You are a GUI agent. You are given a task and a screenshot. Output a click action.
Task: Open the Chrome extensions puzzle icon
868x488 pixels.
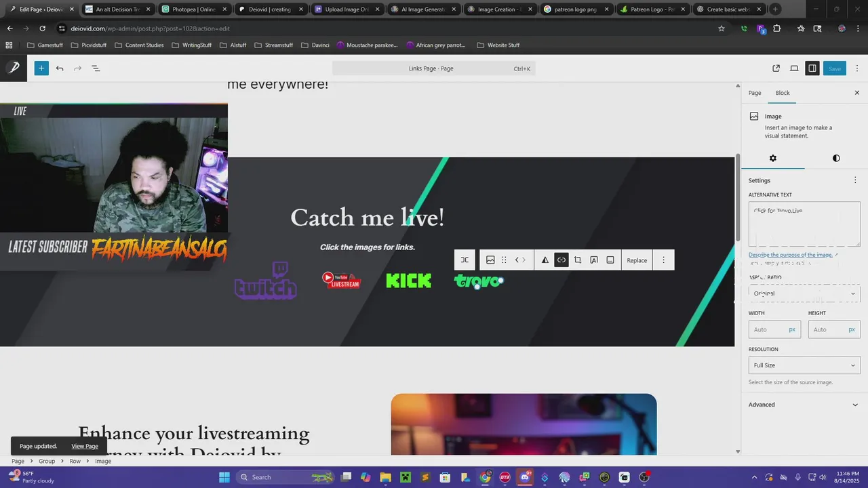coord(777,28)
